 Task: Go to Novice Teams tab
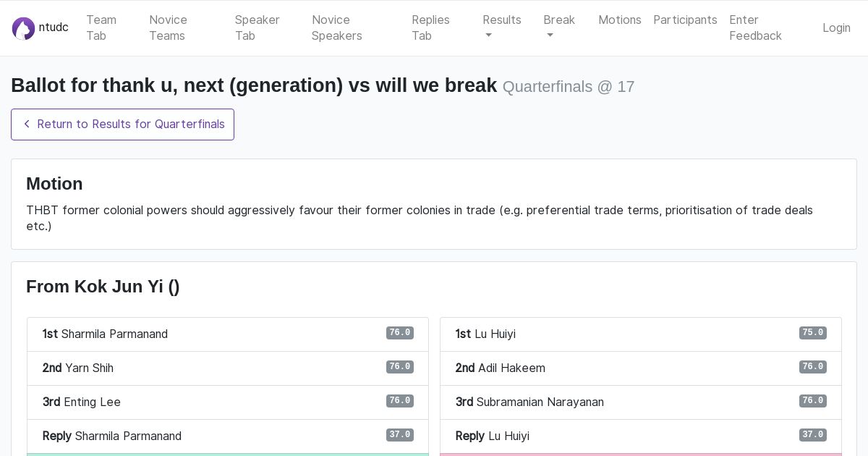(168, 28)
